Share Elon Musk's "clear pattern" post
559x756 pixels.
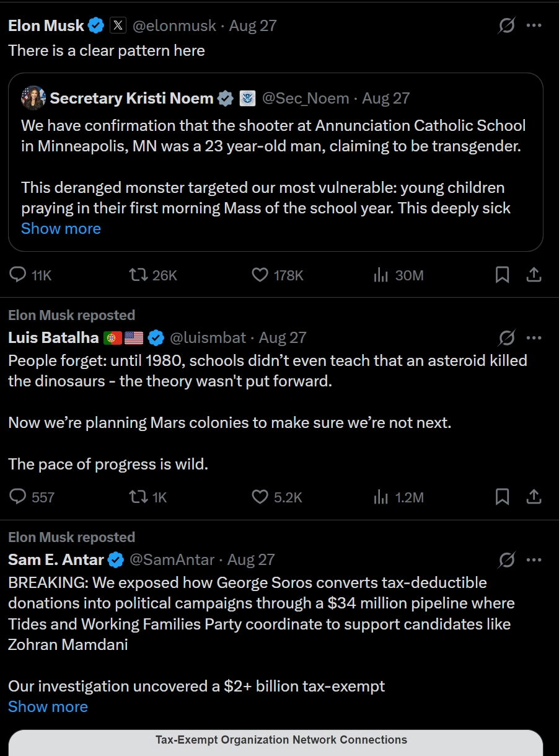pos(534,275)
